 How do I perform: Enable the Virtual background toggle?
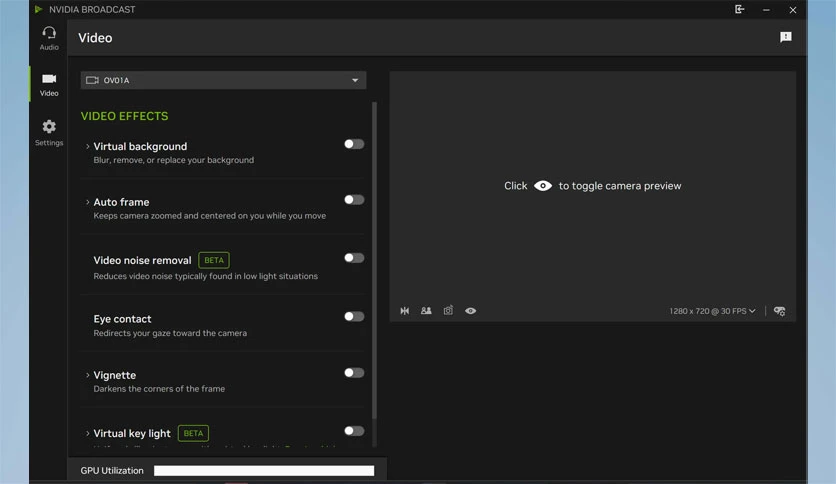pos(354,144)
